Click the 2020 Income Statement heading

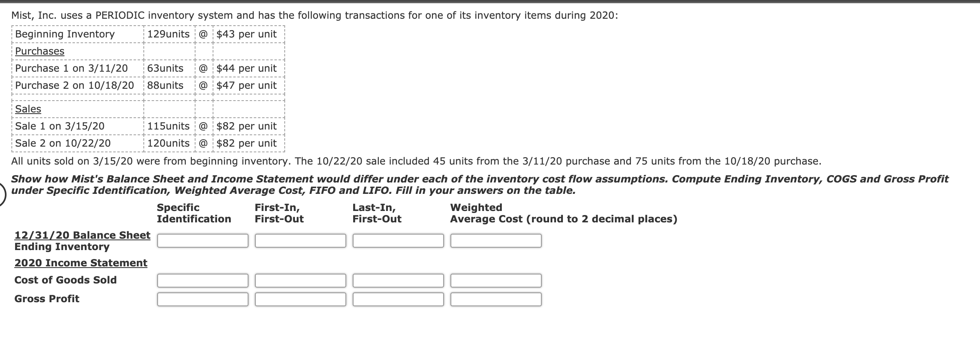coord(80,263)
